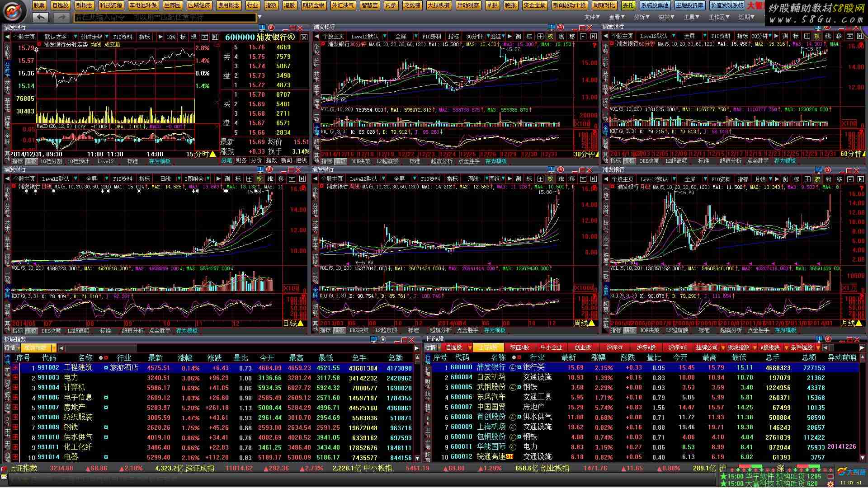This screenshot has width=868, height=488.
Task: Open the 查看 menu
Action: 617,17
